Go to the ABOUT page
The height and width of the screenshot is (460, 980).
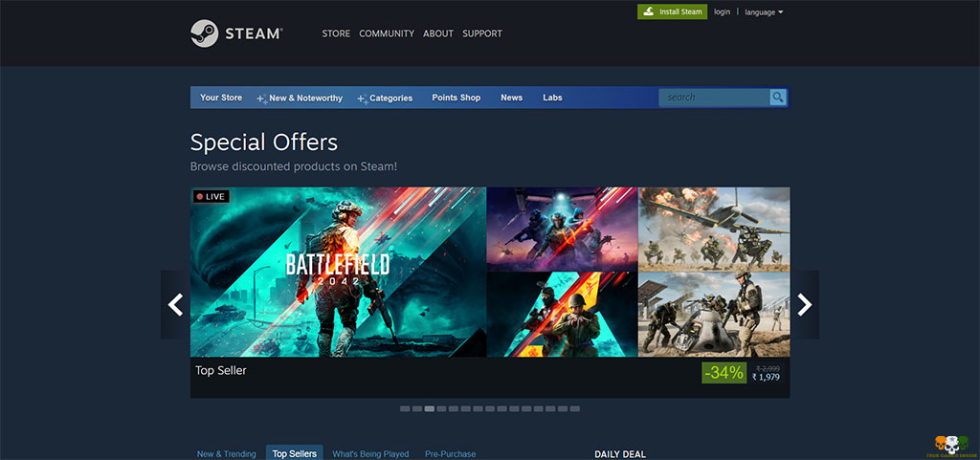(x=438, y=33)
